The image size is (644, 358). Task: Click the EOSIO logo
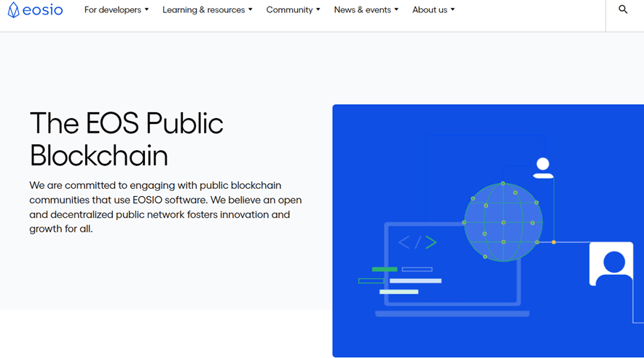point(35,10)
